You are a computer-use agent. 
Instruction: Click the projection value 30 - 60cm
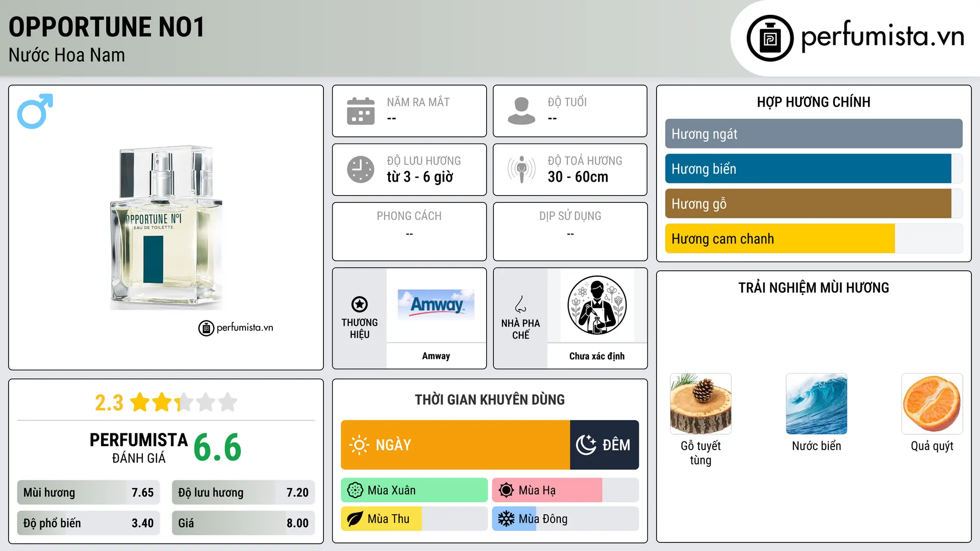coord(578,177)
